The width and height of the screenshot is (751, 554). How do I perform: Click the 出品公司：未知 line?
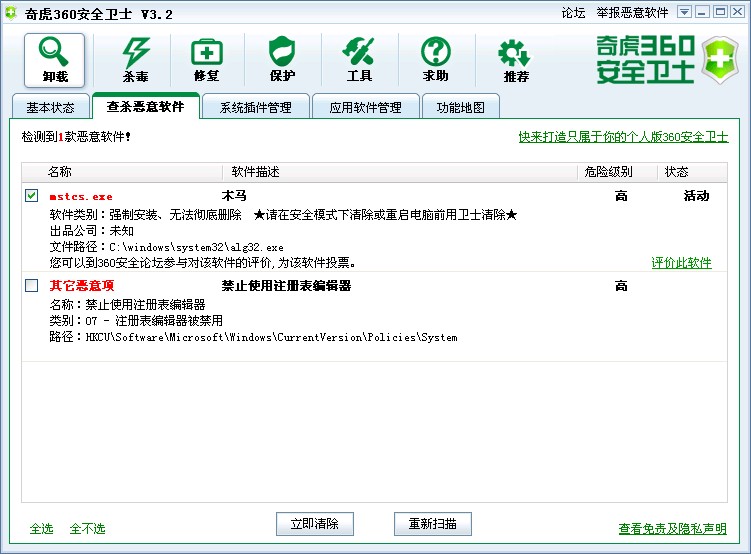[x=91, y=231]
